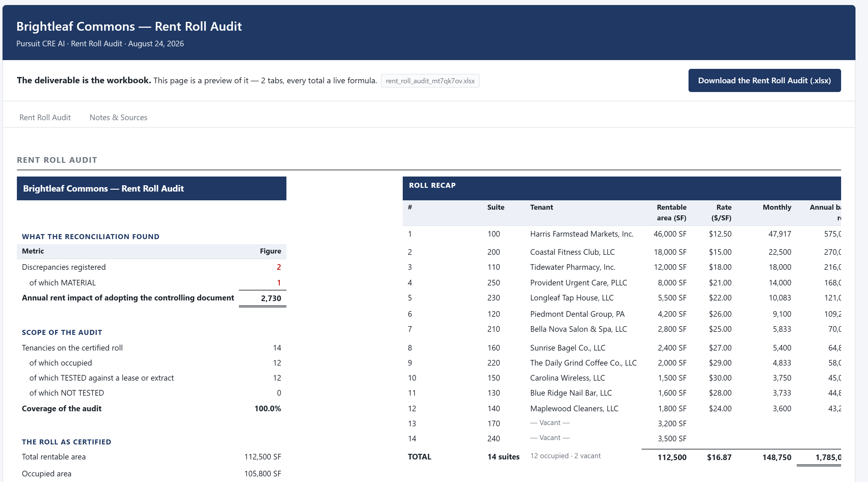Select the Occupied area 105,800 SF value

click(x=262, y=474)
